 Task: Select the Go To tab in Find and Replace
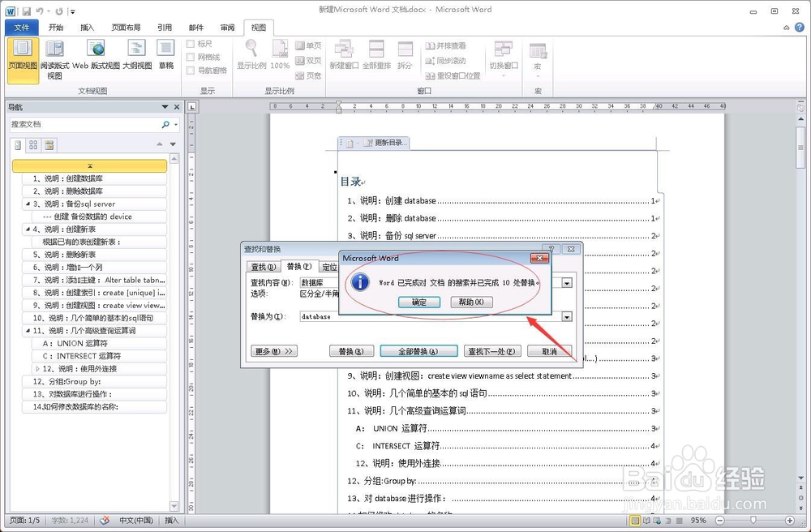(329, 267)
